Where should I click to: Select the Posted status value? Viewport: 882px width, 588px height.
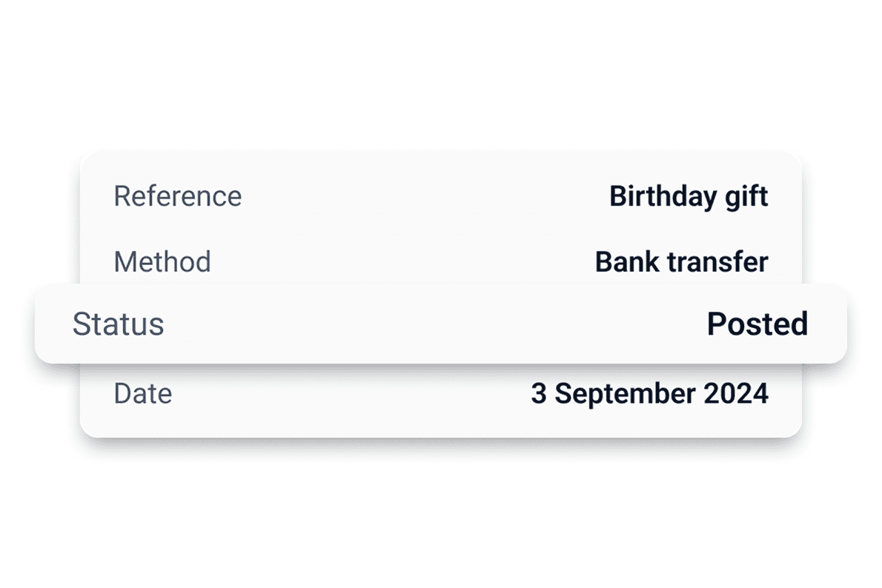pos(757,324)
